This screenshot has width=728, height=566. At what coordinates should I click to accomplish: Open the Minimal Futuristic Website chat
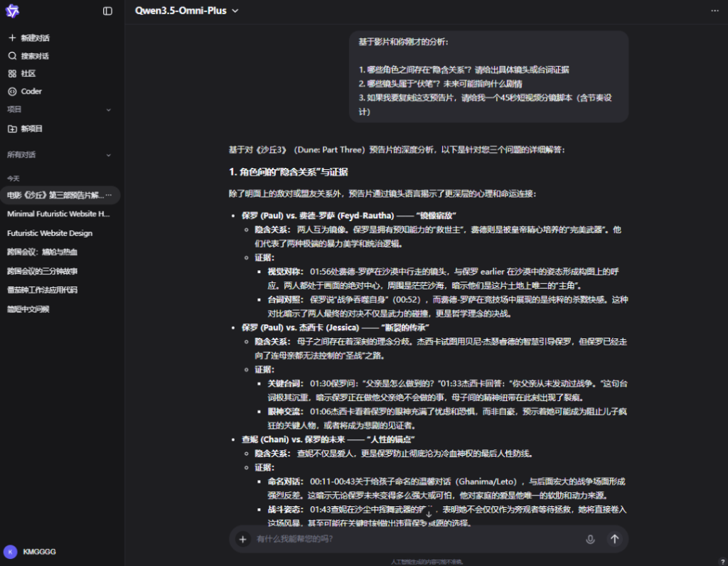(x=58, y=213)
